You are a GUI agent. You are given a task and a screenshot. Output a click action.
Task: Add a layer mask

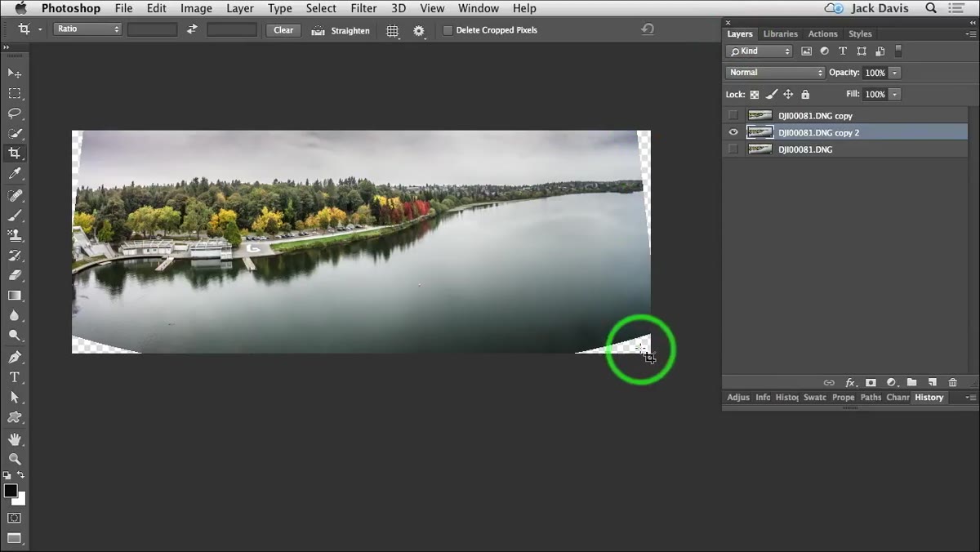click(x=871, y=382)
